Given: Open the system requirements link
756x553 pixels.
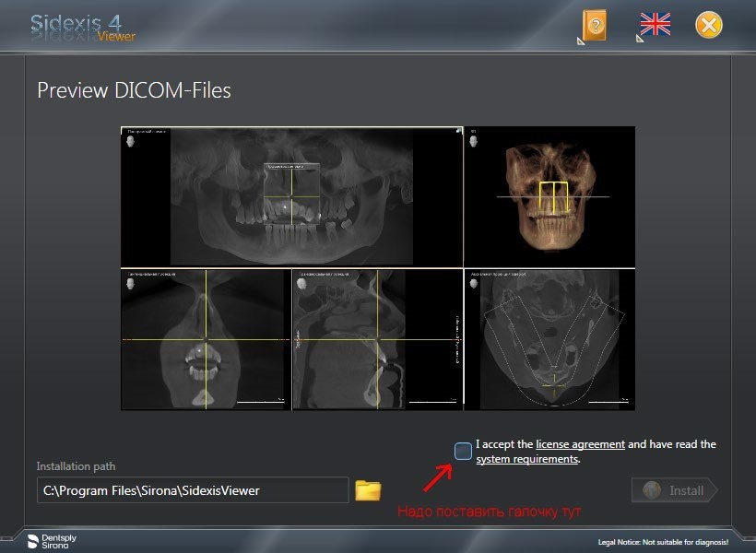Looking at the screenshot, I should [526, 459].
